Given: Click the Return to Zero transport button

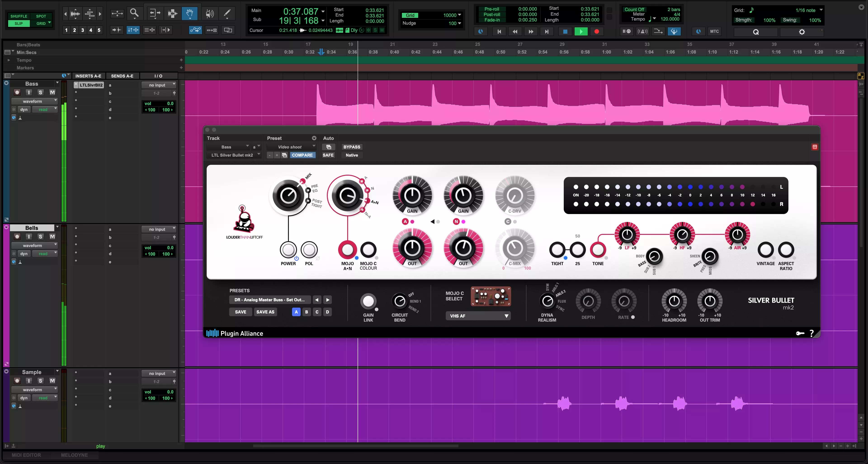Looking at the screenshot, I should [x=499, y=31].
